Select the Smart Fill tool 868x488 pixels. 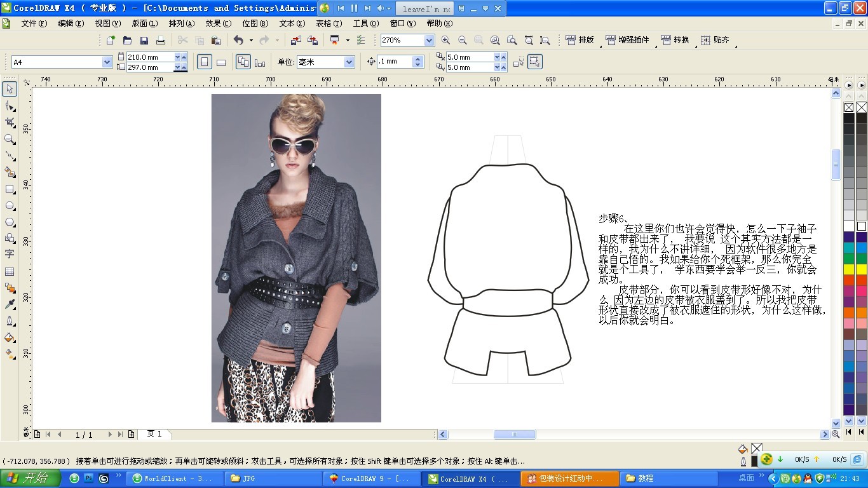coord(10,172)
